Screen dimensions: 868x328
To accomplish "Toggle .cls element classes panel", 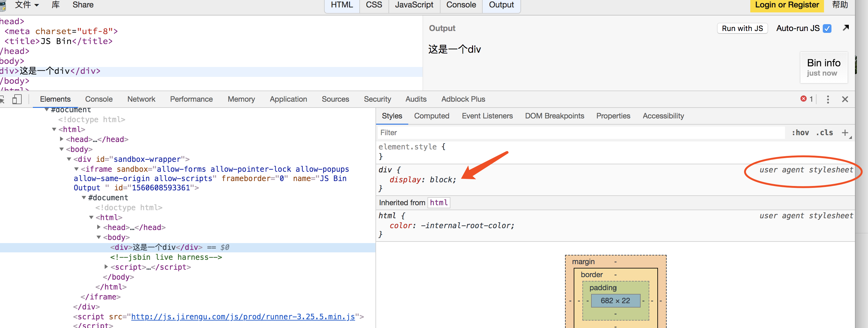I will [x=824, y=132].
